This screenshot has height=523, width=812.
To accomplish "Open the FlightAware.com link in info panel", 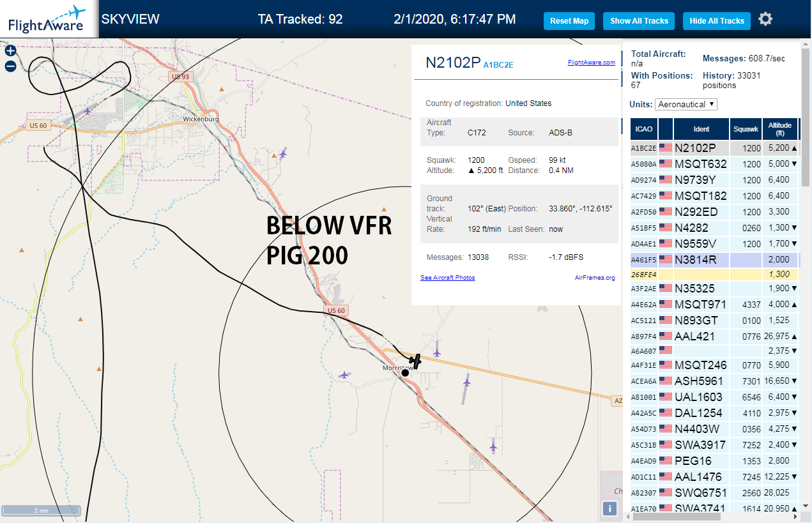I will tap(591, 63).
